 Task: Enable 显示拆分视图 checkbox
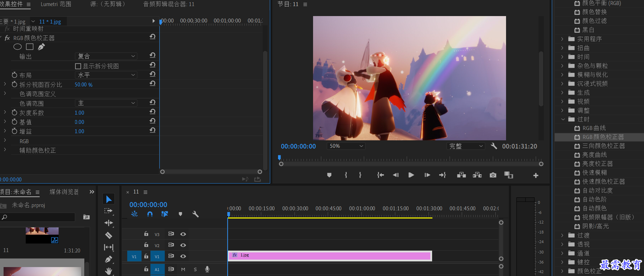coord(78,66)
